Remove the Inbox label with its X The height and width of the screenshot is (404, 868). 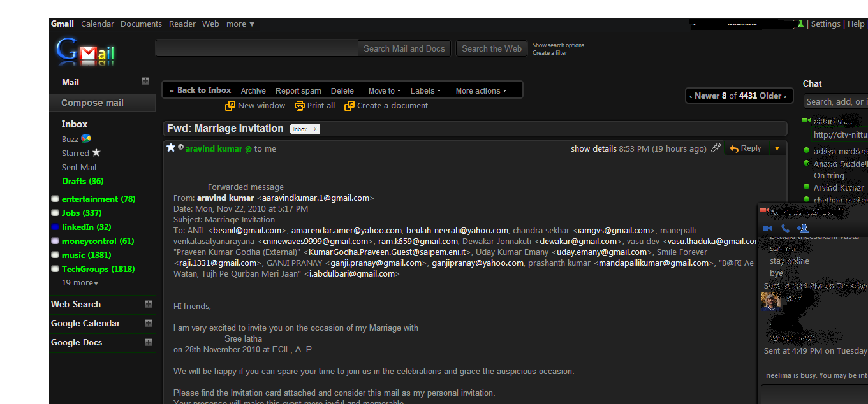[x=315, y=129]
